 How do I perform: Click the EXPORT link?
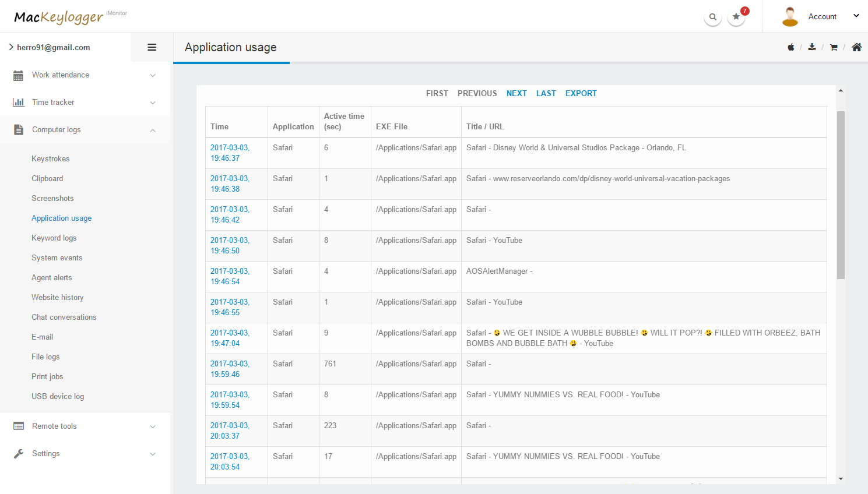(581, 93)
